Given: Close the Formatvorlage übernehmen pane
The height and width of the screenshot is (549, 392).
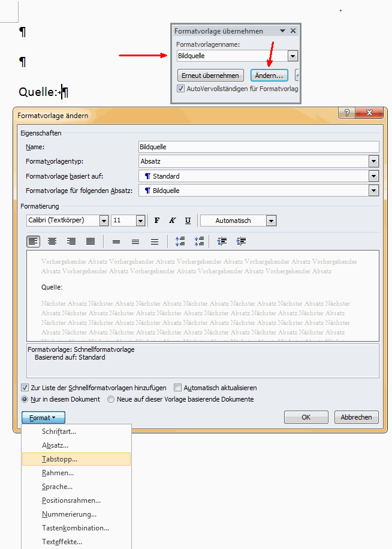Looking at the screenshot, I should click(x=293, y=31).
